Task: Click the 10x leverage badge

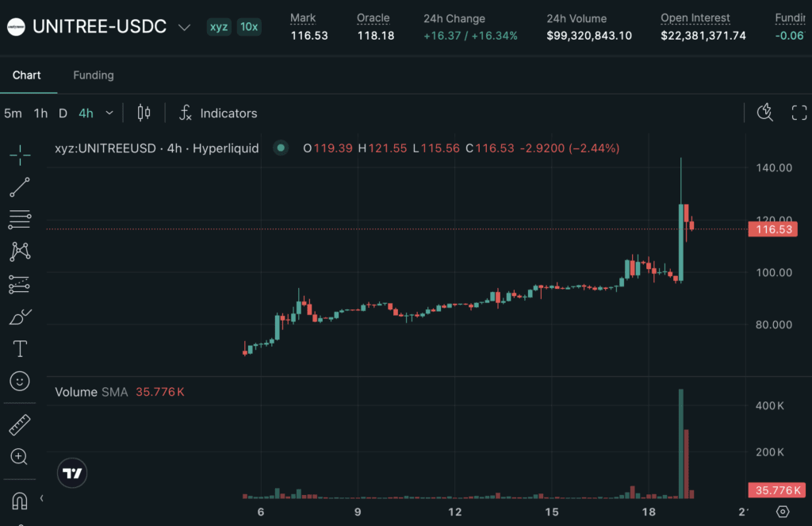Action: pyautogui.click(x=249, y=27)
